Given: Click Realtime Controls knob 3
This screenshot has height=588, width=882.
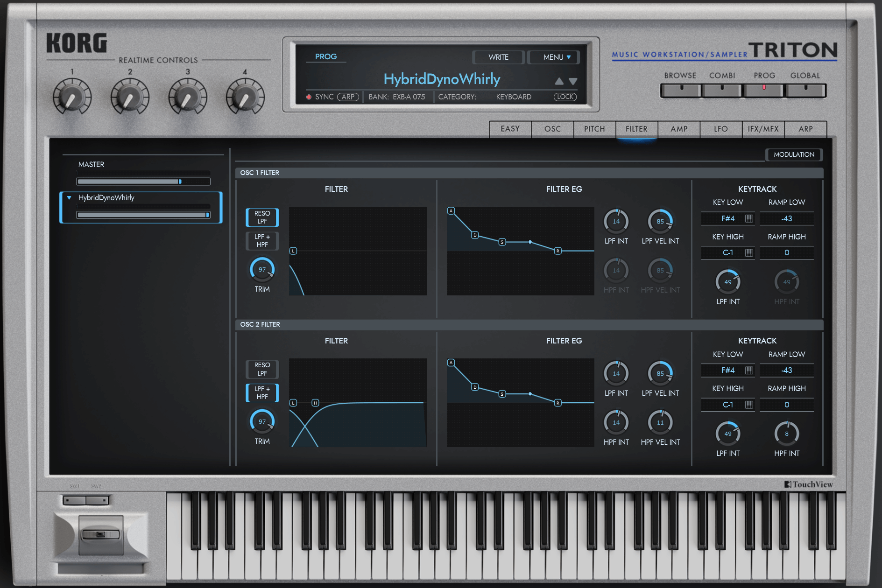Looking at the screenshot, I should [x=188, y=97].
